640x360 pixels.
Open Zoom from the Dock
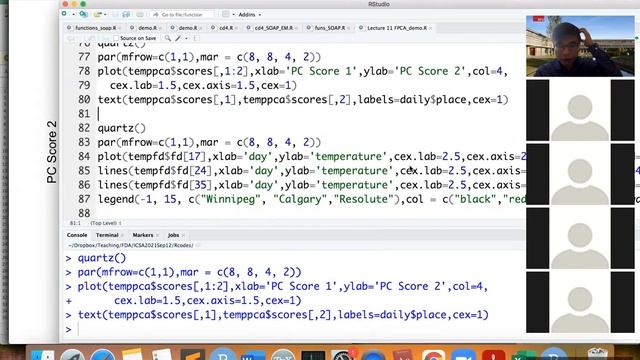click(463, 354)
